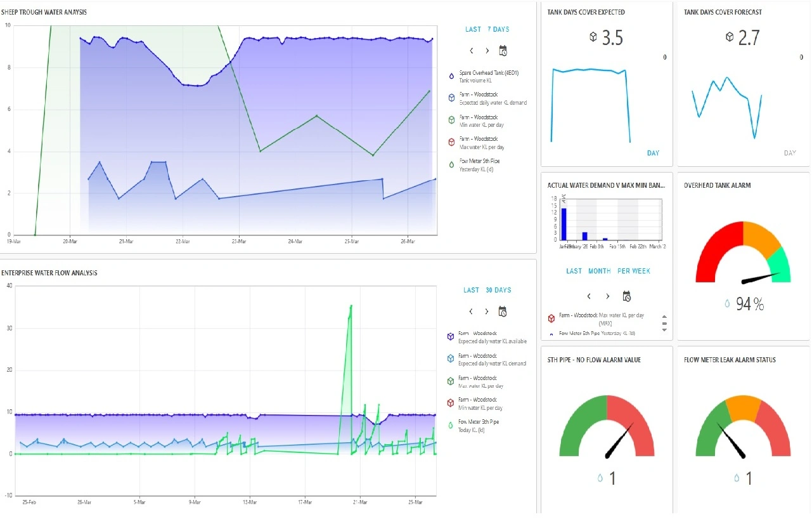812x519 pixels.
Task: Click the 2.7 tank days forecast value
Action: point(749,38)
